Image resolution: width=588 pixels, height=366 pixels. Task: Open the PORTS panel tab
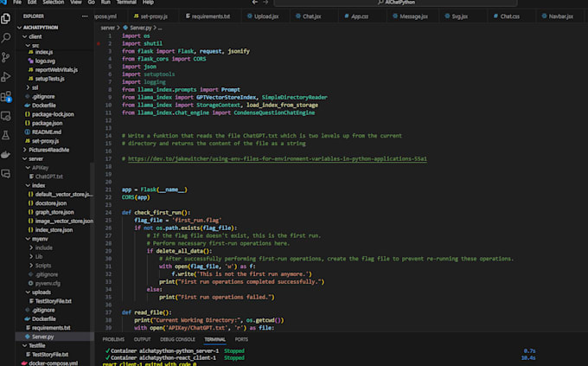coord(241,339)
